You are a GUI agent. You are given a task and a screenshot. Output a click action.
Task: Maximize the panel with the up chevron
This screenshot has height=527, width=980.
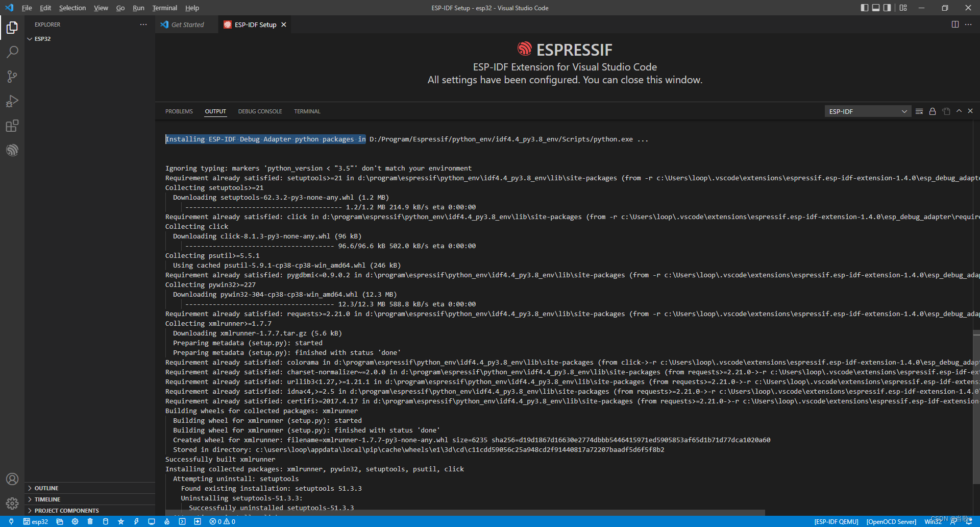point(959,111)
